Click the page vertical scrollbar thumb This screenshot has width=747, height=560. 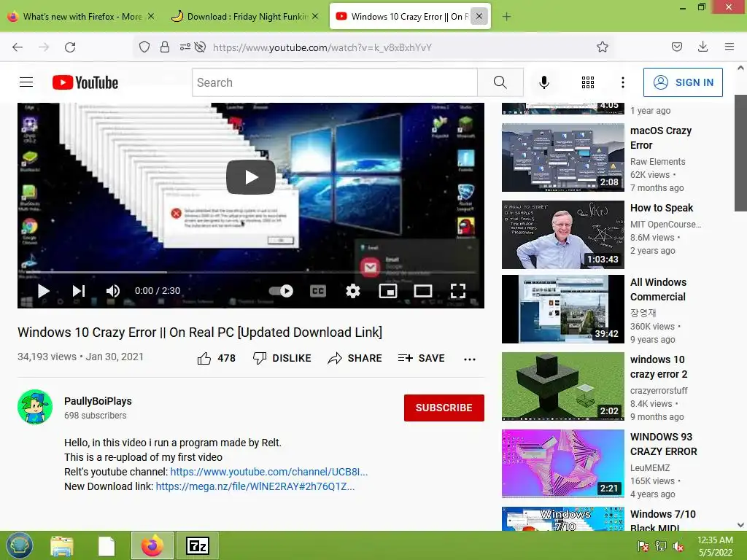click(x=740, y=152)
